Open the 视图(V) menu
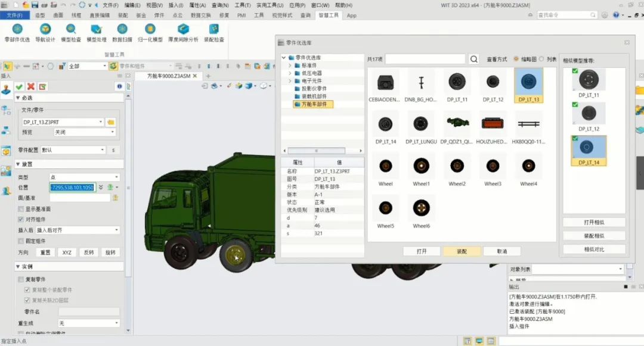This screenshot has height=346, width=644. pos(154,5)
